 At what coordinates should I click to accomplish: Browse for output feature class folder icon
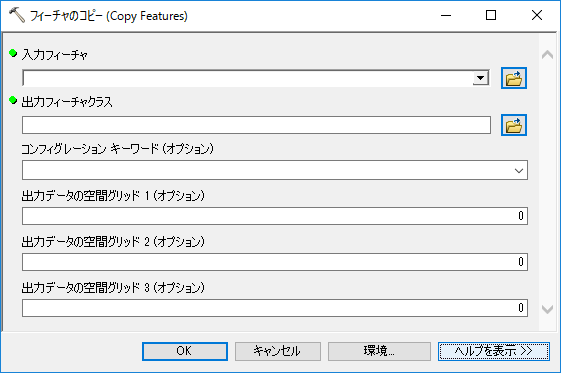coord(514,125)
